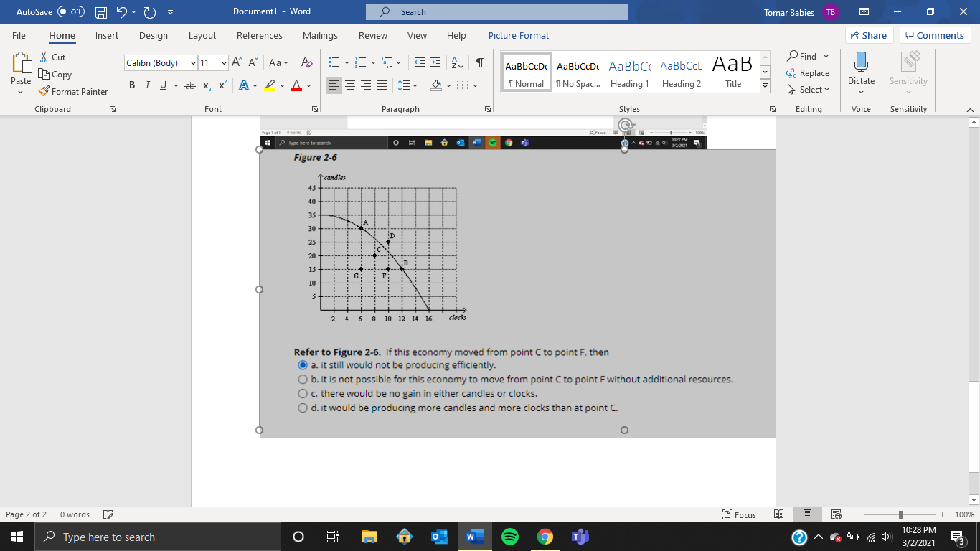Switch to the Picture Format tab
980x551 pixels.
[x=519, y=35]
